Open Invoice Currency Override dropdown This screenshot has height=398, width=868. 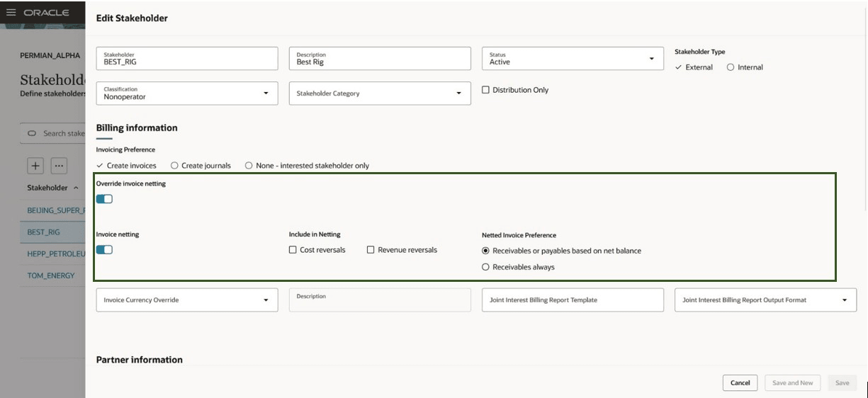pos(266,300)
